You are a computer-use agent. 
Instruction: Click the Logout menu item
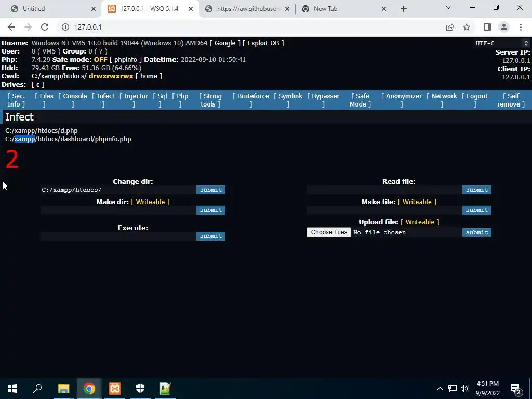click(x=475, y=100)
